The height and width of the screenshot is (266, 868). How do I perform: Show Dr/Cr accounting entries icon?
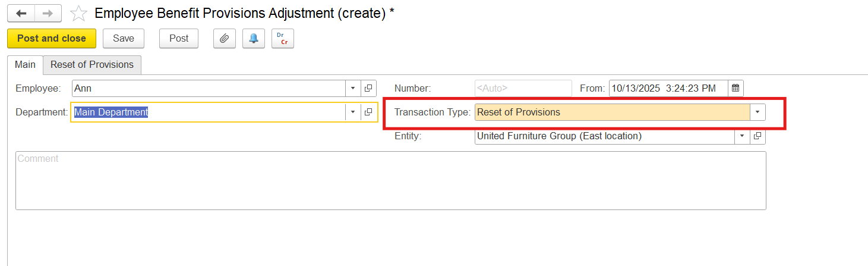point(283,38)
